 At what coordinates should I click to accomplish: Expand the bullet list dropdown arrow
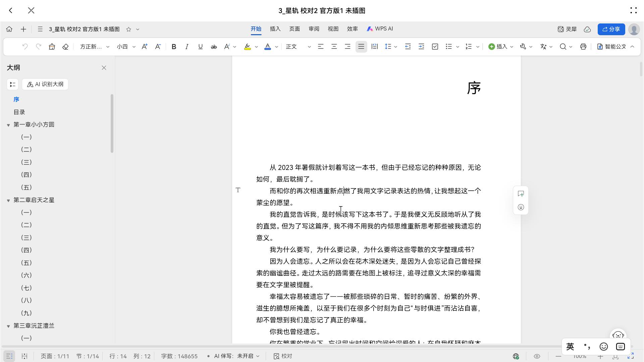tap(458, 47)
